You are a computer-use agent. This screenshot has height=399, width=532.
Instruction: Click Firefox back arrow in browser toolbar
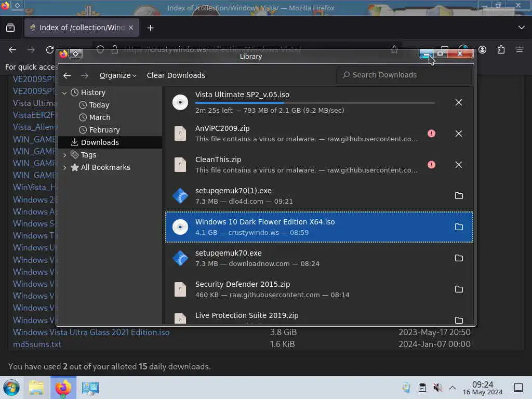tap(12, 50)
